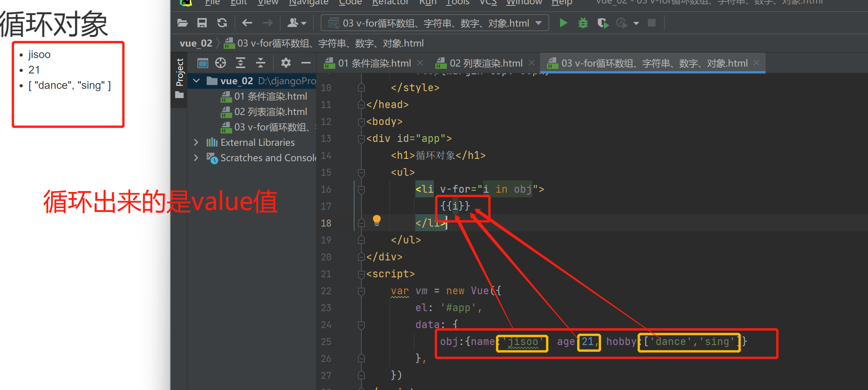Navigate back with the left arrow

point(247,23)
